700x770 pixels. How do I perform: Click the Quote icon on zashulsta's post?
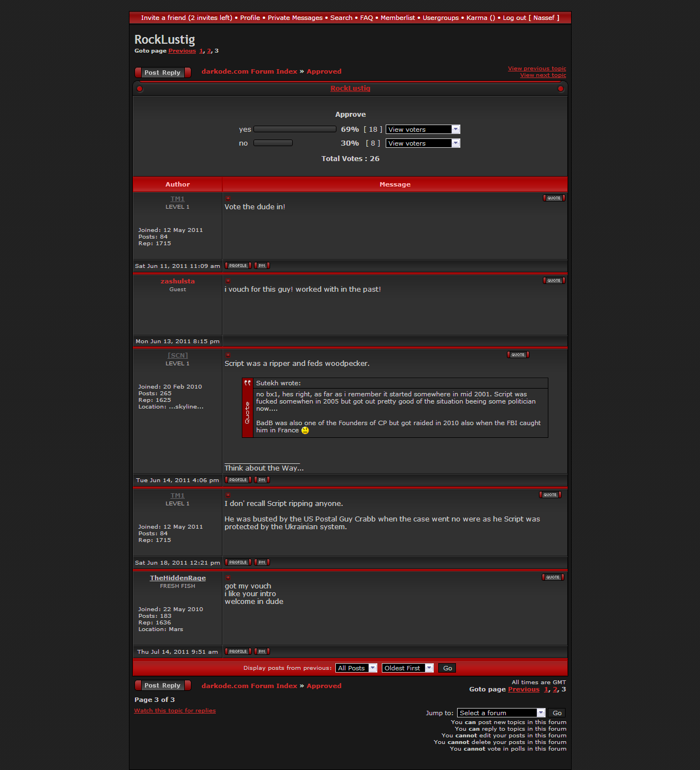tap(553, 281)
